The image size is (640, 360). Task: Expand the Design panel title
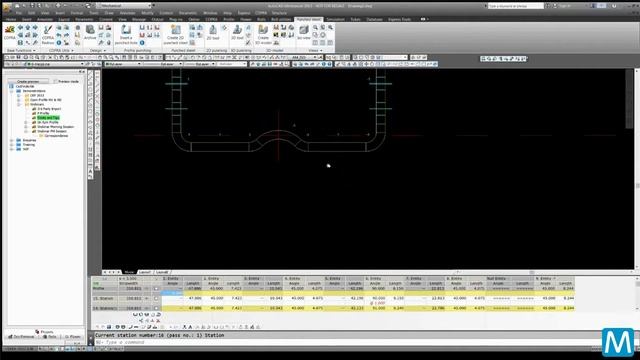pyautogui.click(x=98, y=50)
